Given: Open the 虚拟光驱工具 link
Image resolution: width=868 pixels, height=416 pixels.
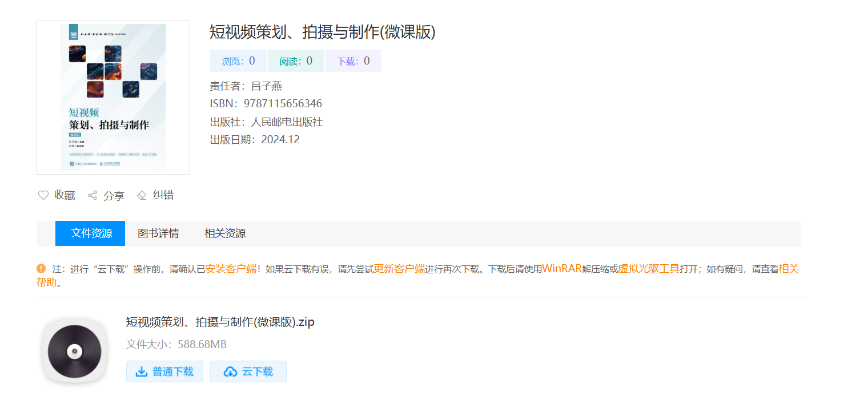Looking at the screenshot, I should pos(649,269).
